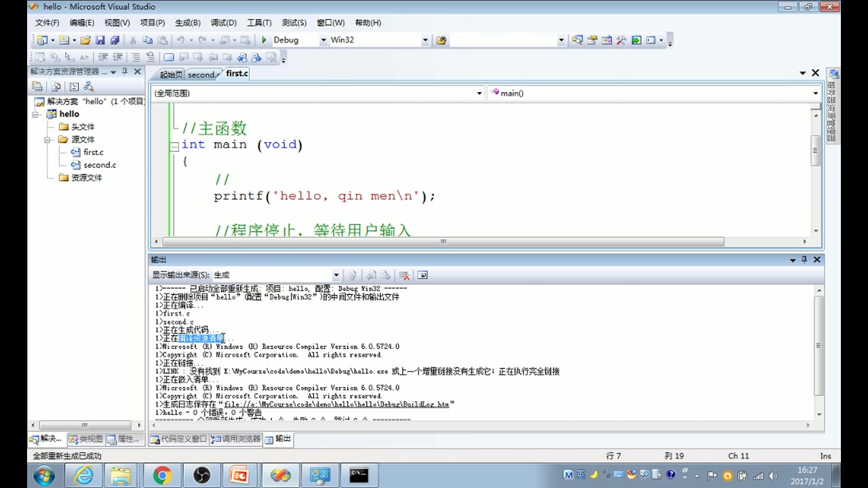Click the Save All icon
The width and height of the screenshot is (868, 488).
coord(115,40)
